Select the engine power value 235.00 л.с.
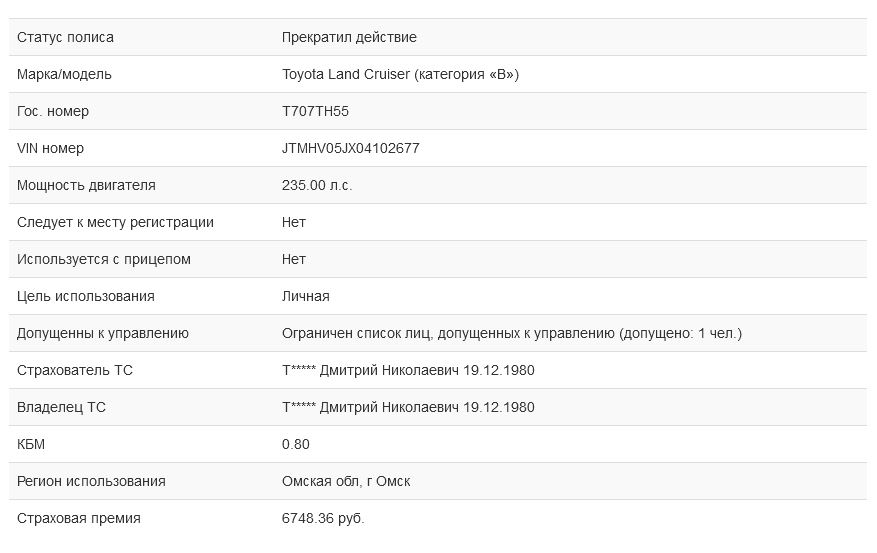The width and height of the screenshot is (877, 553). [x=317, y=185]
